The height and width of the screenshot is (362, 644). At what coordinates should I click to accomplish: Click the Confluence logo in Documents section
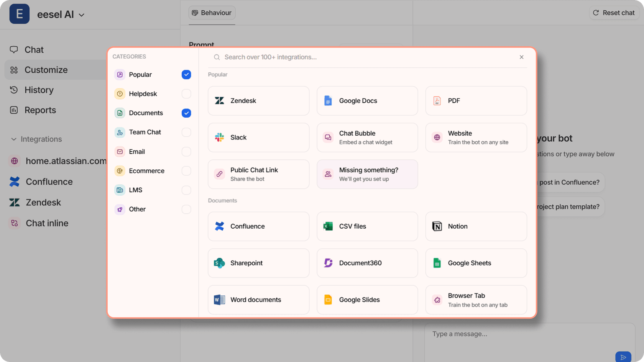(x=219, y=226)
